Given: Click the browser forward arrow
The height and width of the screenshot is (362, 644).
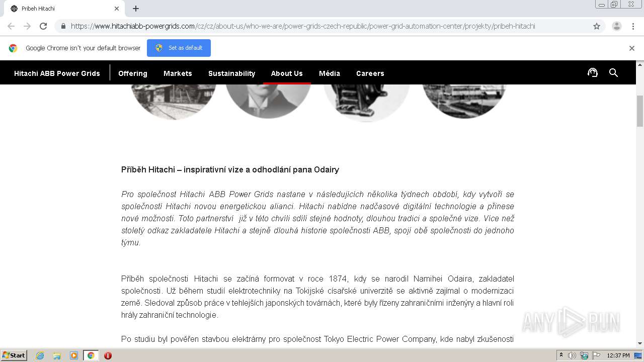Looking at the screenshot, I should click(27, 26).
